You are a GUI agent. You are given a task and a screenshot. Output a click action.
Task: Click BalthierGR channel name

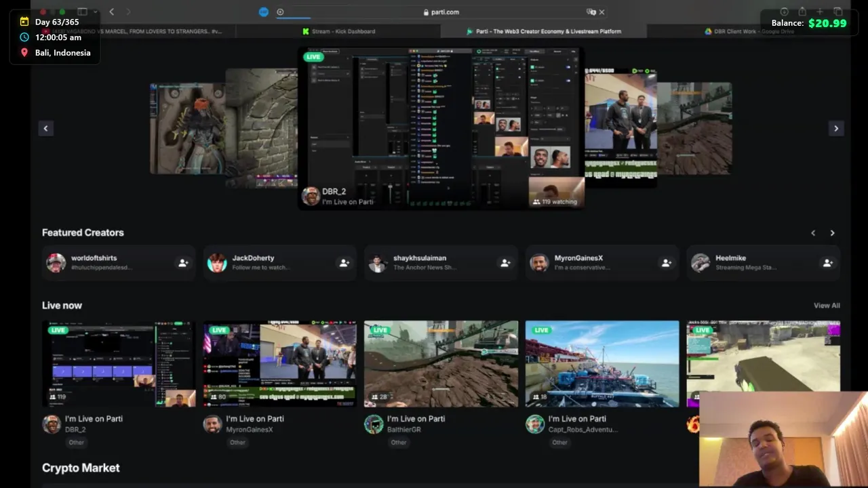(x=404, y=430)
